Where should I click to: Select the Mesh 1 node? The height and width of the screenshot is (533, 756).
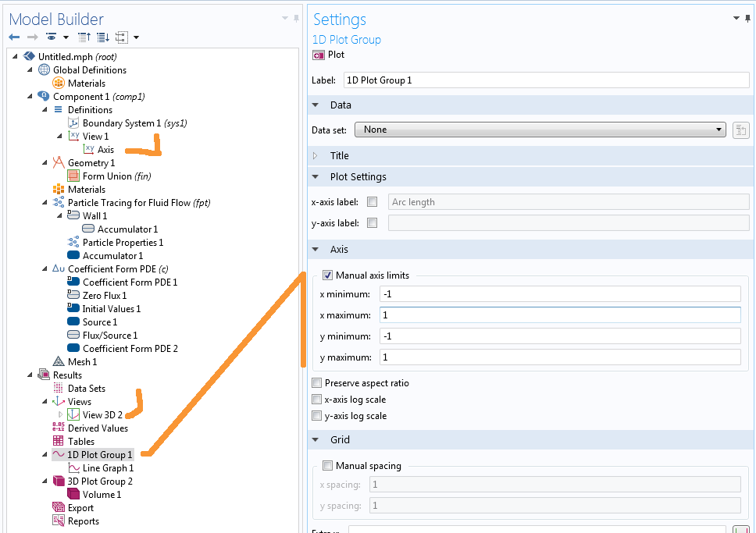81,362
